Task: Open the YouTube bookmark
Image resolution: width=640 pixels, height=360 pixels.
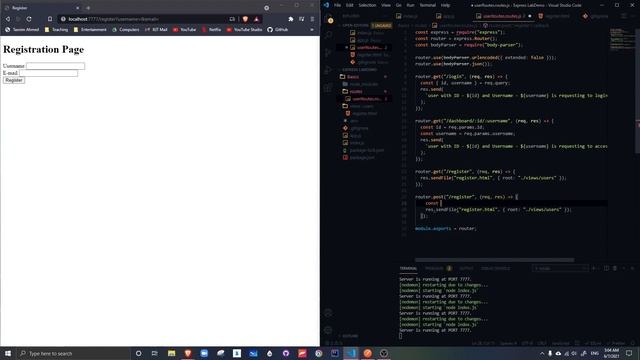Action: pyautogui.click(x=184, y=29)
